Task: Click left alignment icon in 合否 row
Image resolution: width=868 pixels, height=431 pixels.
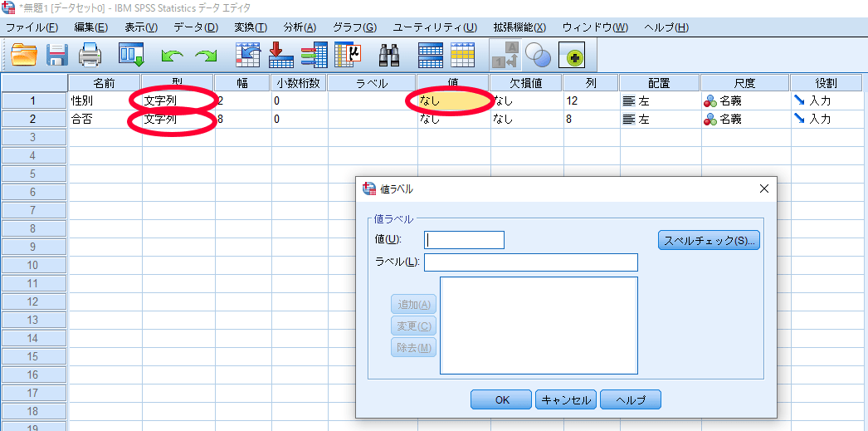Action: 629,119
